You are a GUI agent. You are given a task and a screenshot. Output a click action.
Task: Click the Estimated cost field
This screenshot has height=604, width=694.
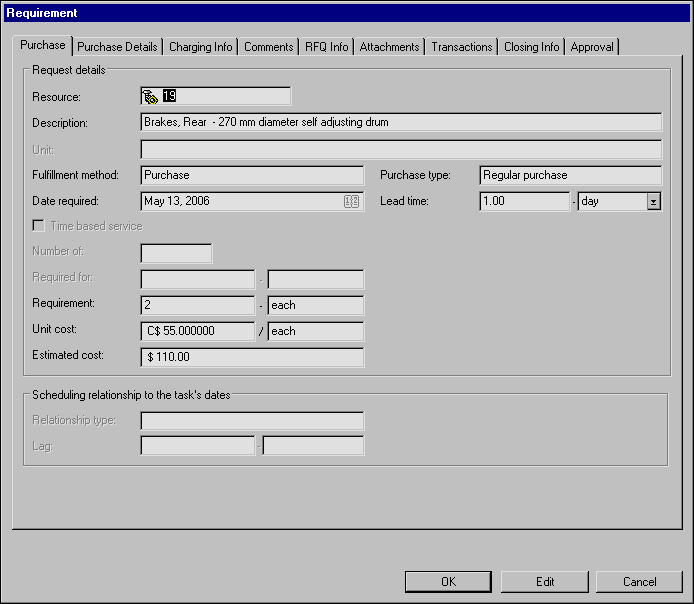(x=251, y=357)
